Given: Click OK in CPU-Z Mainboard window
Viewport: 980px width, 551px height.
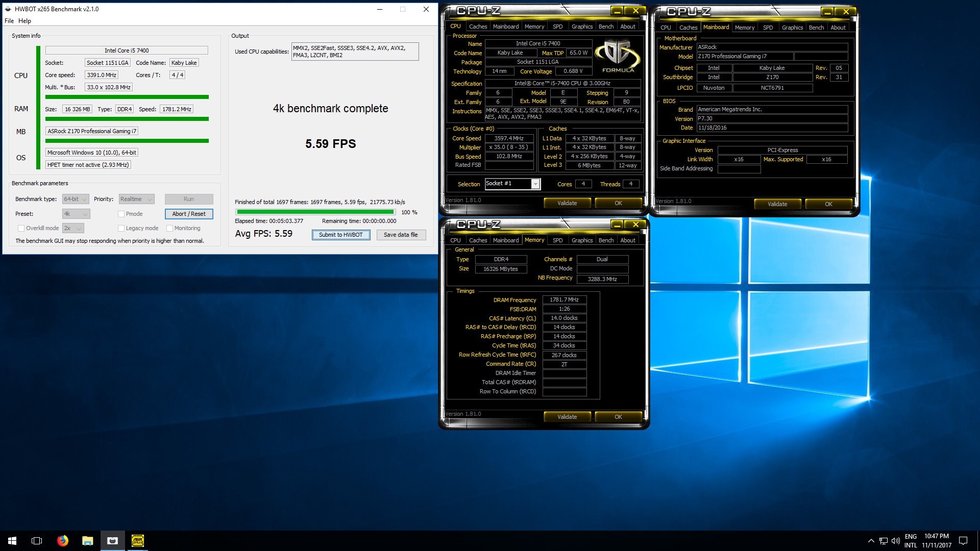Looking at the screenshot, I should 828,204.
